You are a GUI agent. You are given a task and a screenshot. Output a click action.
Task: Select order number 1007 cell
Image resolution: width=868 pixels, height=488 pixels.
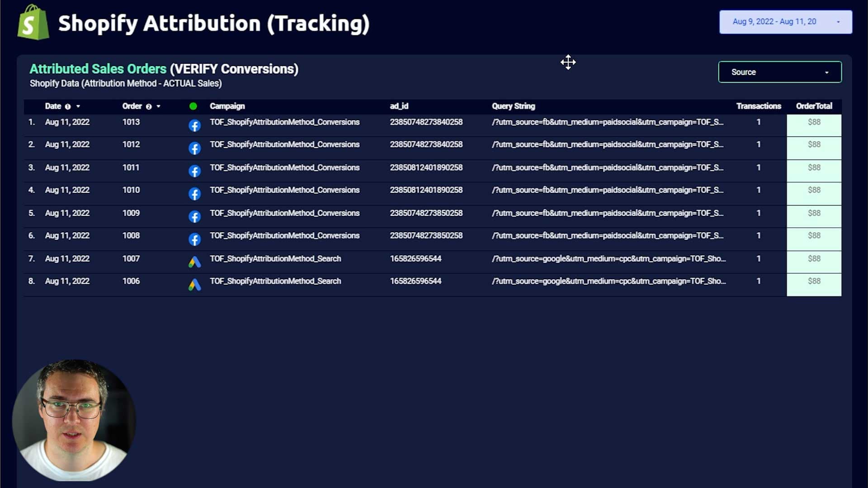131,259
